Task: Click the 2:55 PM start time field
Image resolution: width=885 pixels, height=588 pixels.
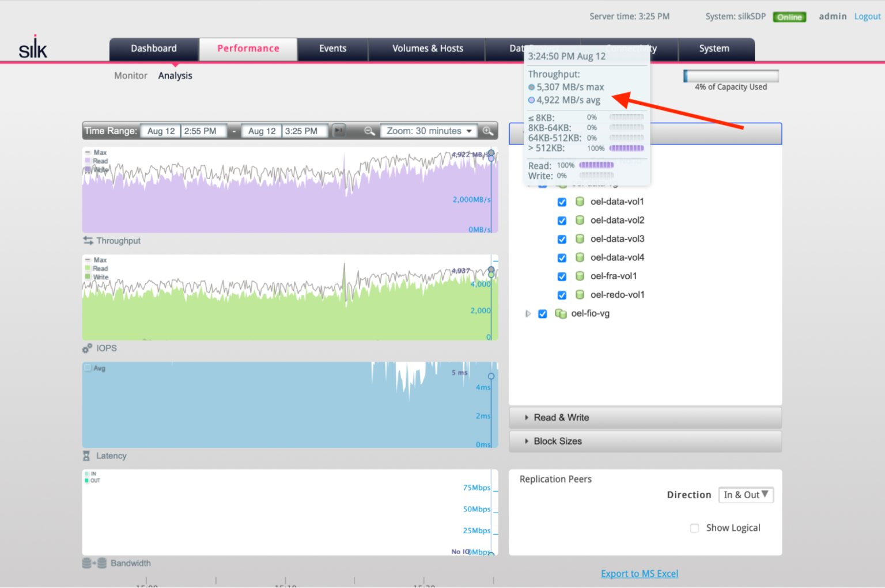Action: coord(203,131)
